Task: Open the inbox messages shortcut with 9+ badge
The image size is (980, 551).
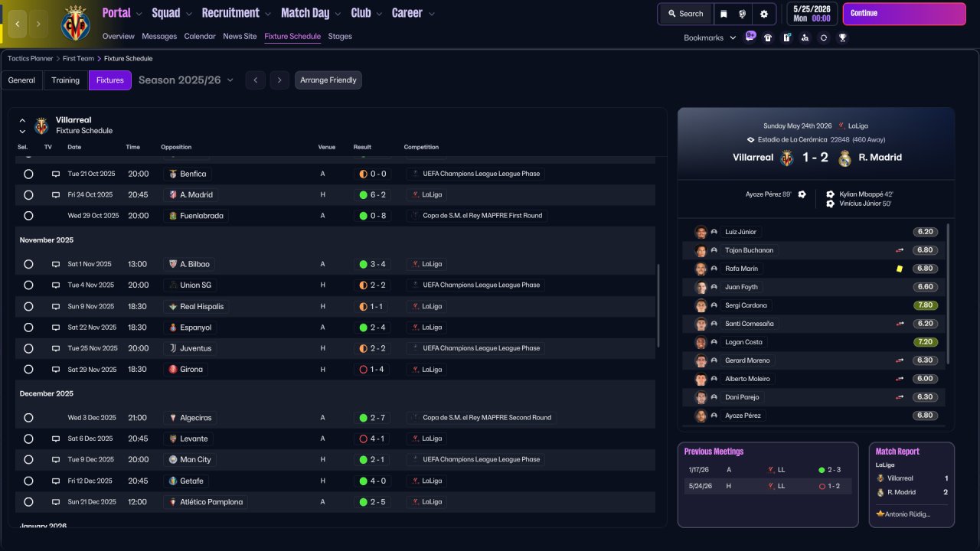Action: 750,37
